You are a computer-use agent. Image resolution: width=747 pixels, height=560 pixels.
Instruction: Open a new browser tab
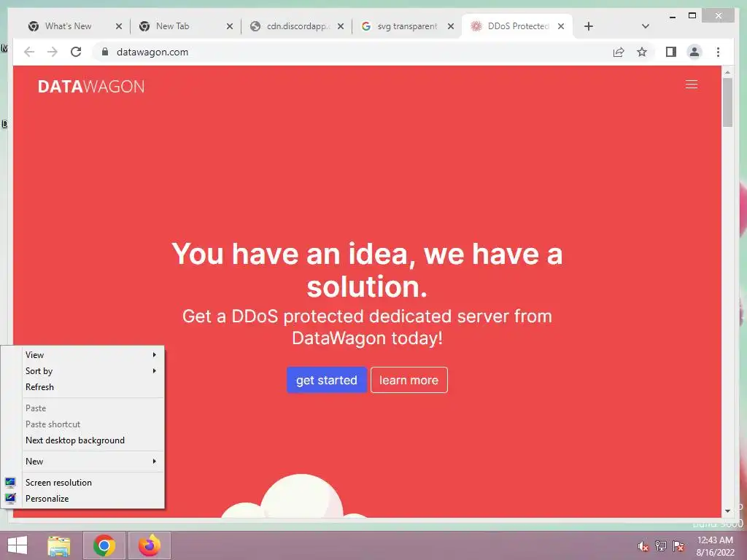tap(589, 26)
